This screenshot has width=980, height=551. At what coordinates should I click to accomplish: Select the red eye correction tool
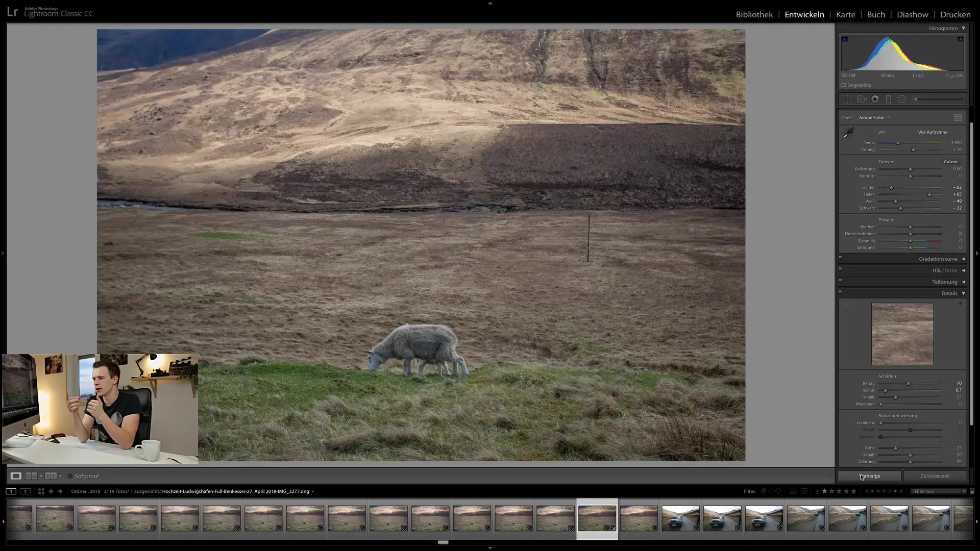(875, 99)
